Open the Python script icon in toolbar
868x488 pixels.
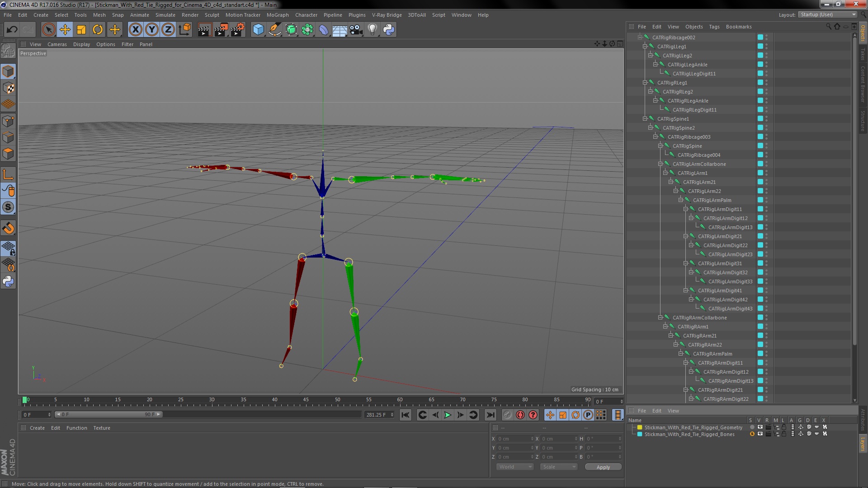389,30
